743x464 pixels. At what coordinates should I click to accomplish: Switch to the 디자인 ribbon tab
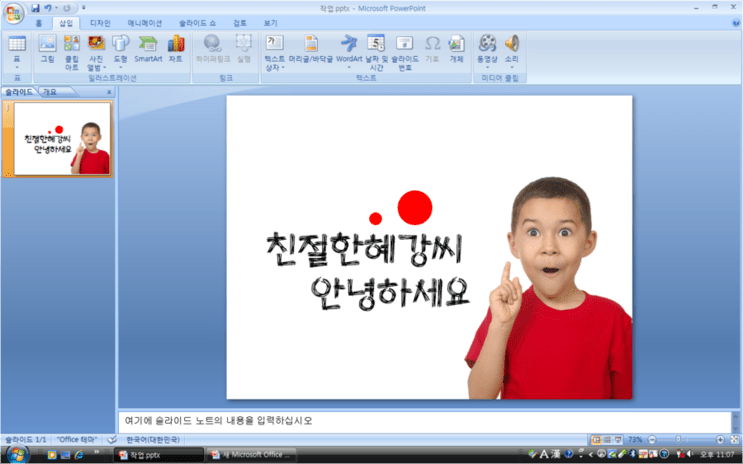point(100,23)
